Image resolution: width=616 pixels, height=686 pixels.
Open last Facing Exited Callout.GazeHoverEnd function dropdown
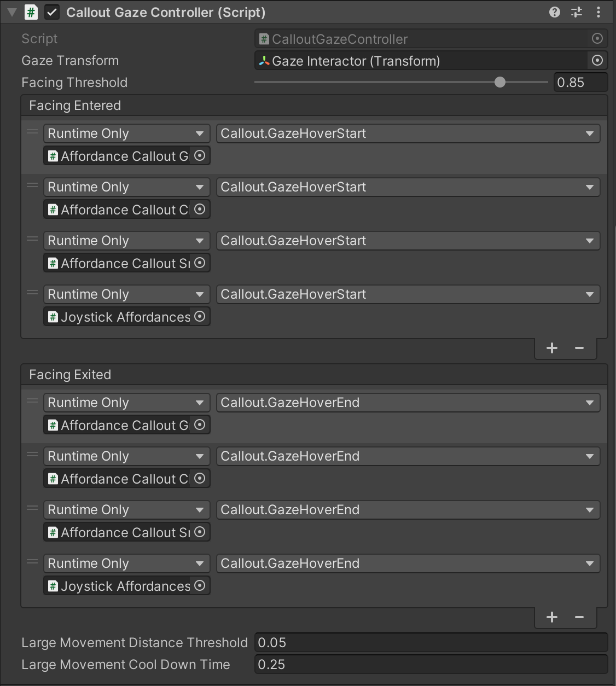click(x=408, y=563)
